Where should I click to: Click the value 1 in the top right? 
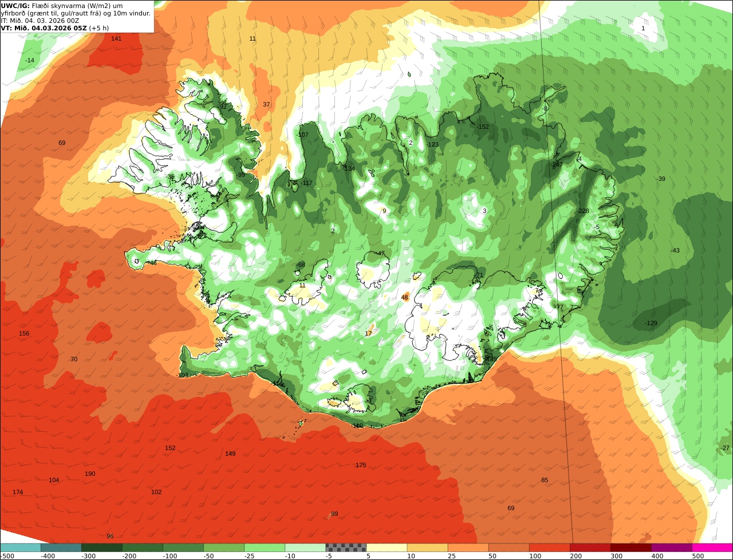643,28
